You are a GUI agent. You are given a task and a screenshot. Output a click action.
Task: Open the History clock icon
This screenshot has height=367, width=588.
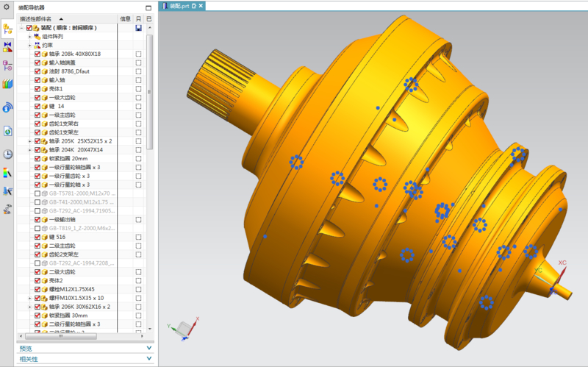point(7,154)
